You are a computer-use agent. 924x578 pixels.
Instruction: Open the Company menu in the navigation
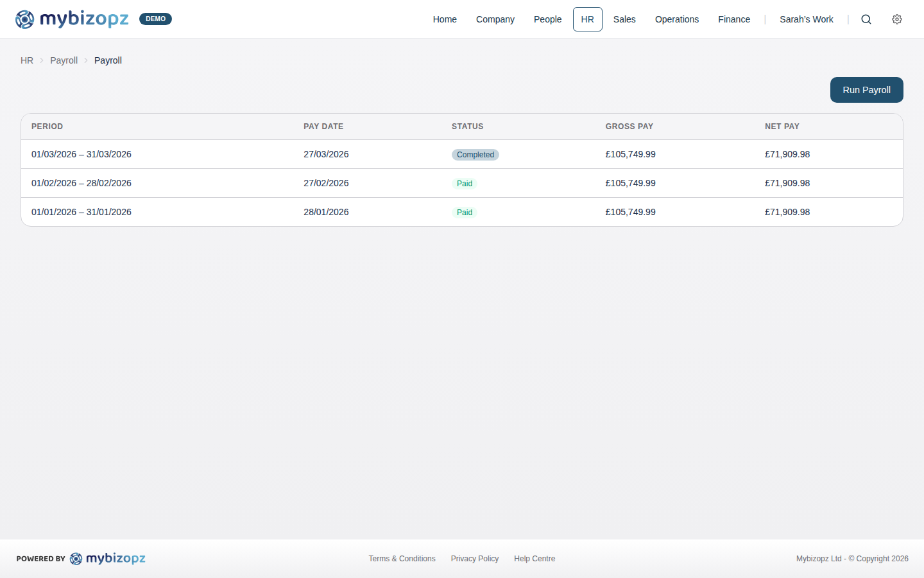coord(495,19)
